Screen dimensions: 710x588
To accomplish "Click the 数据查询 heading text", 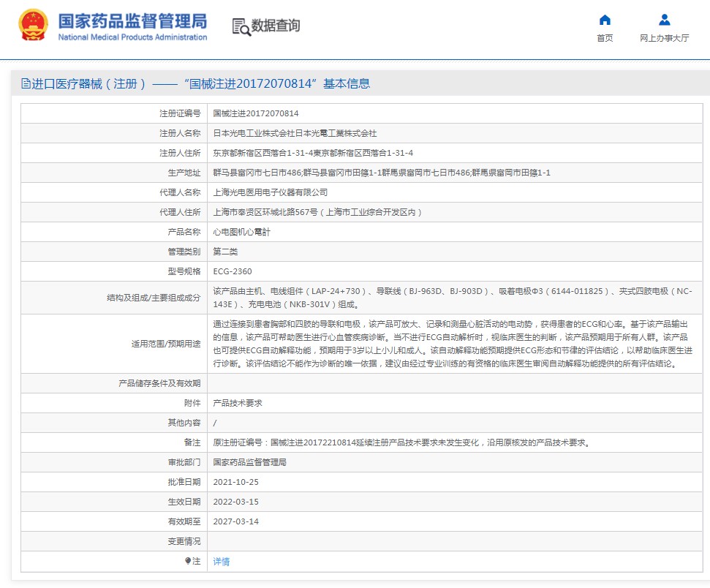I will [x=276, y=26].
